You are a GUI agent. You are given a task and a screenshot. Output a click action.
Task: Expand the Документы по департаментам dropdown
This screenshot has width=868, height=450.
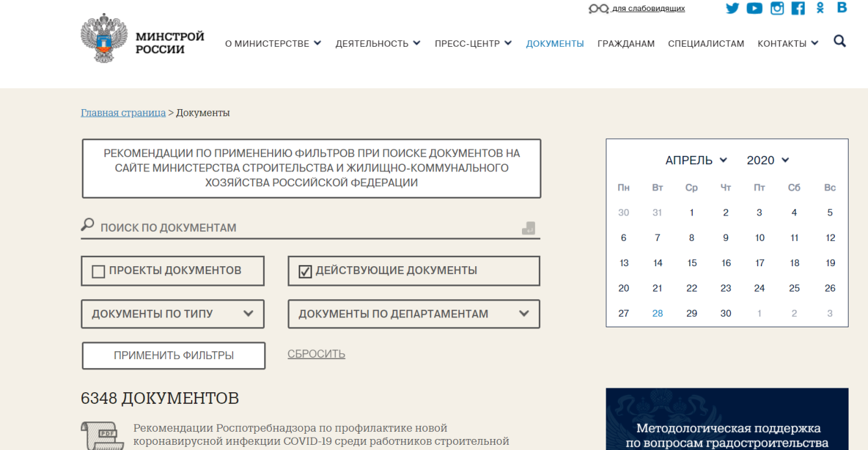coord(414,314)
